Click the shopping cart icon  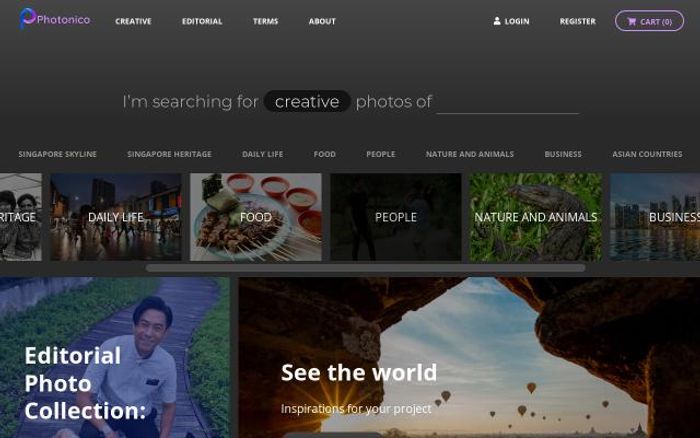click(x=631, y=21)
